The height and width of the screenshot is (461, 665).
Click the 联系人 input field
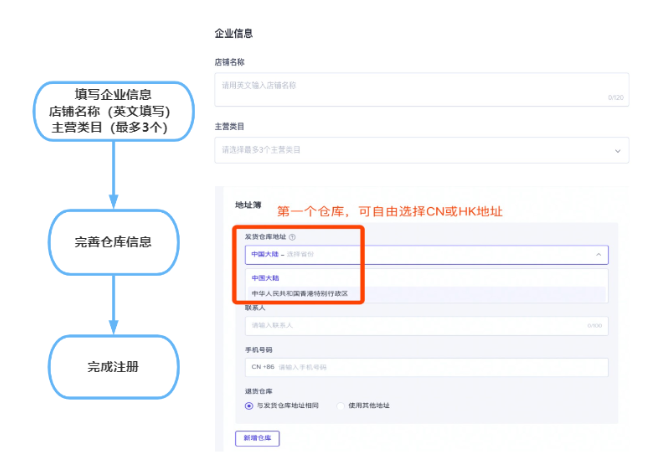coord(427,326)
